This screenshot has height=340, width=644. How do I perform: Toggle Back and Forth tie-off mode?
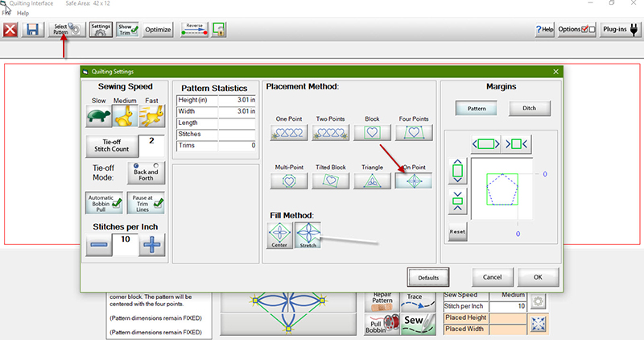click(x=146, y=172)
